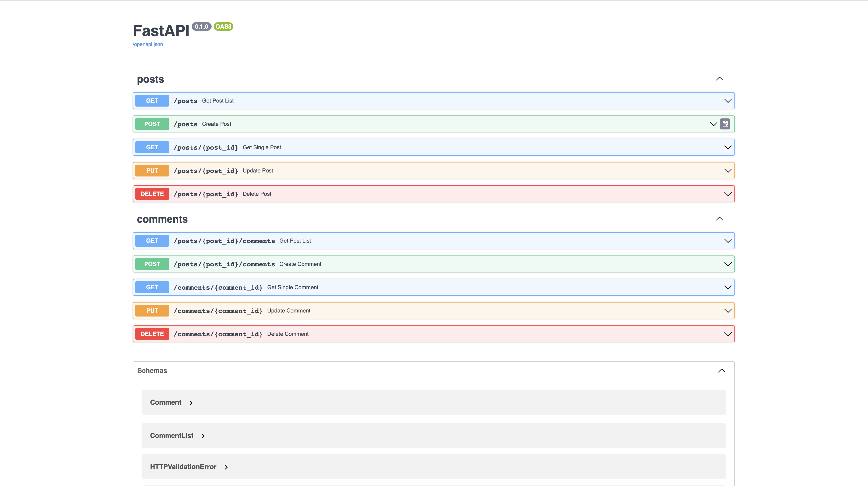Expand the Delete Post row chevron
Viewport: 868px width, 486px height.
click(x=728, y=194)
